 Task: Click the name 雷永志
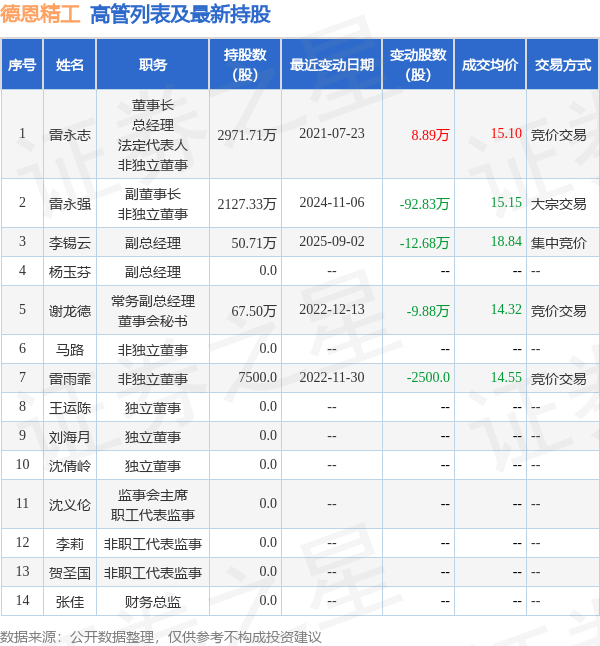[70, 135]
